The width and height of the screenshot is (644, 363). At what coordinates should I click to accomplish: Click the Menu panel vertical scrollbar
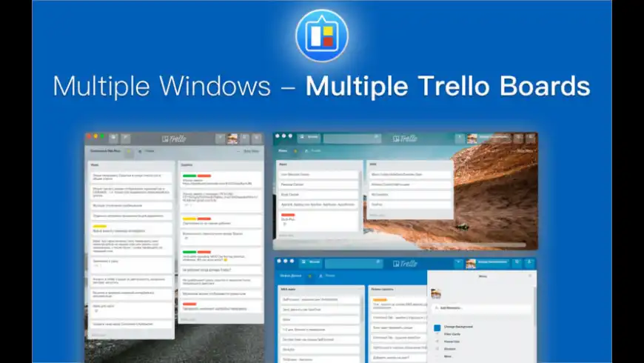click(534, 306)
